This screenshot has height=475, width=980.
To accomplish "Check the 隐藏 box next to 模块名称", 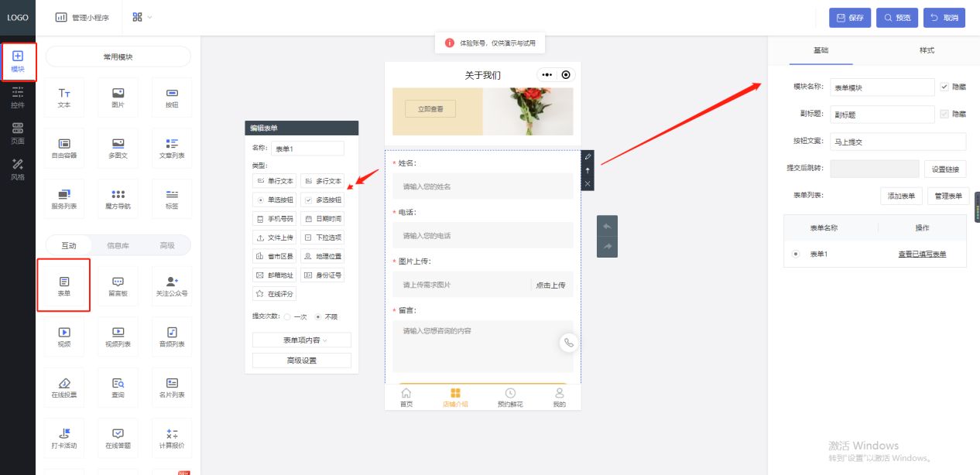I will click(x=944, y=87).
